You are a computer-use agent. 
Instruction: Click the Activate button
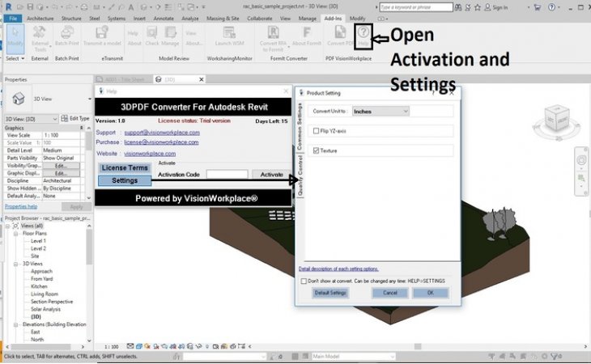(x=271, y=175)
